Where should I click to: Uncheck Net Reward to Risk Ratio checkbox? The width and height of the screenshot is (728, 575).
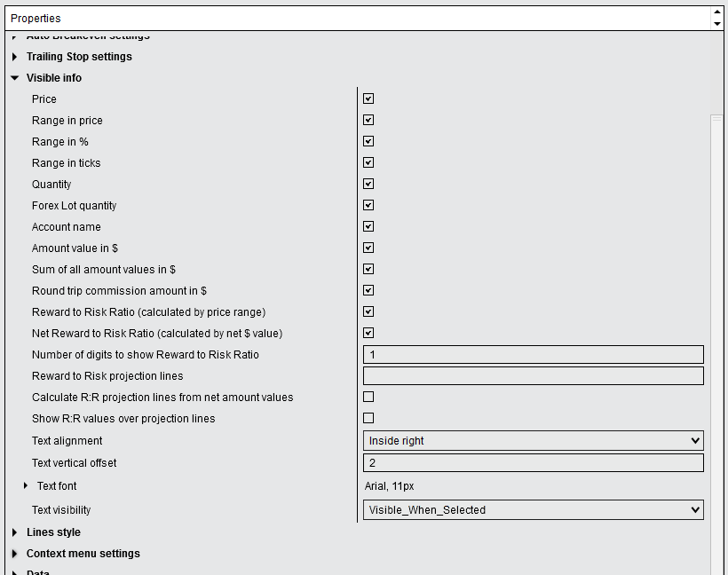(x=368, y=333)
